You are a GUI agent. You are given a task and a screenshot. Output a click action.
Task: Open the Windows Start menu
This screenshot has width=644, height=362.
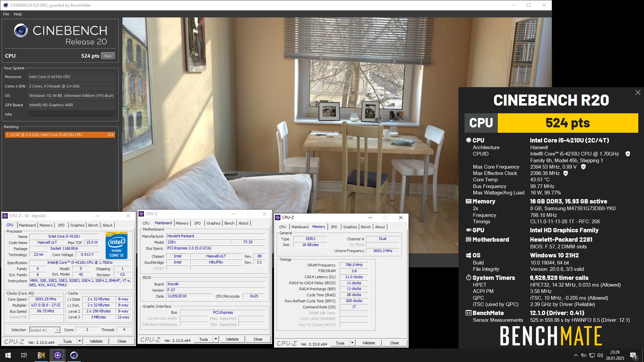pos(8,355)
